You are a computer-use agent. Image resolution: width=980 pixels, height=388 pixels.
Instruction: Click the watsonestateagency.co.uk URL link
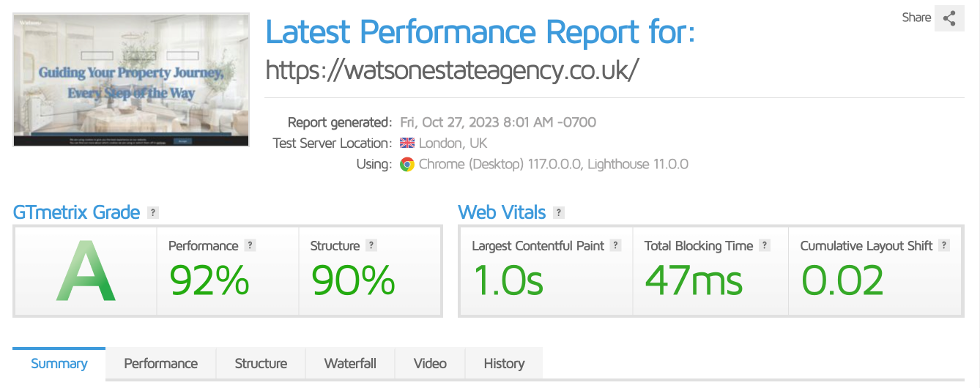[x=452, y=70]
